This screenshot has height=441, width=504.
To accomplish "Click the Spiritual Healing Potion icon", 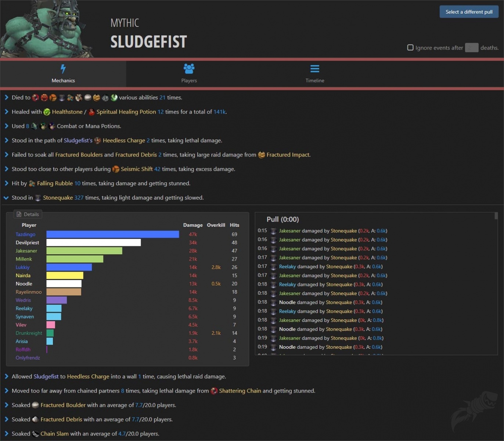I will pyautogui.click(x=91, y=112).
